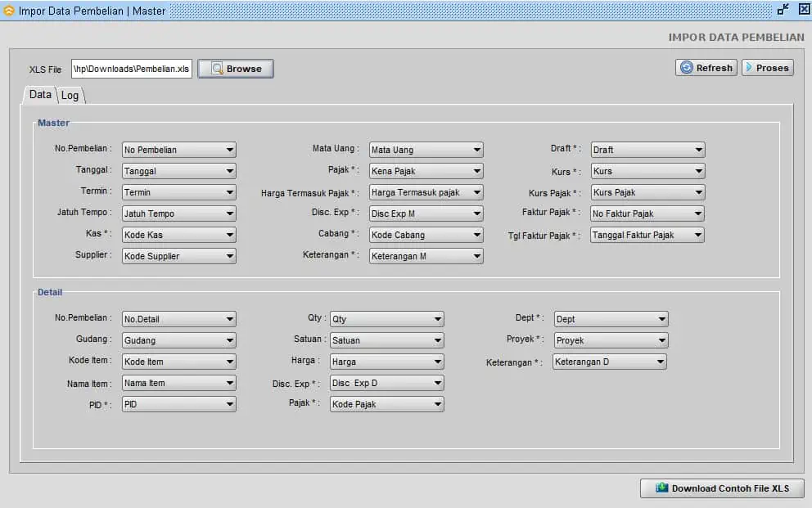
Task: Open the Kode Kas dropdown
Action: (179, 235)
